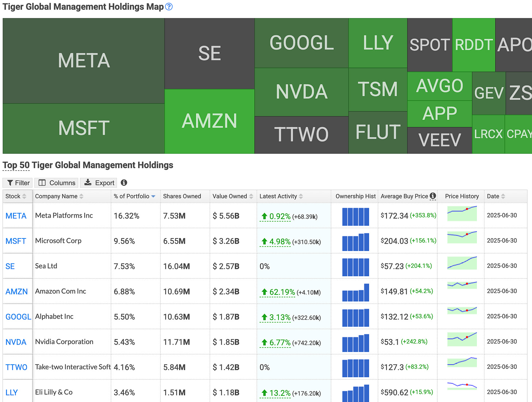Open the META stock link
The width and height of the screenshot is (532, 402).
(16, 216)
